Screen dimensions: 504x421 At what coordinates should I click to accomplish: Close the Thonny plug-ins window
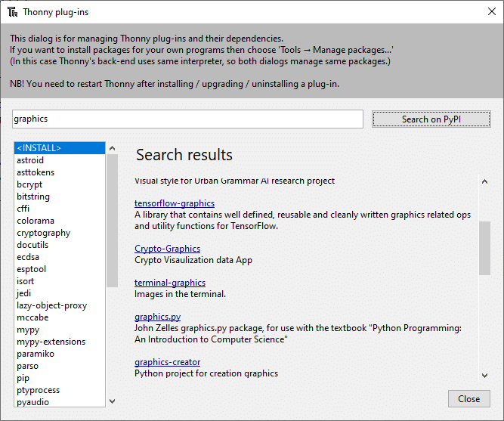[x=491, y=11]
